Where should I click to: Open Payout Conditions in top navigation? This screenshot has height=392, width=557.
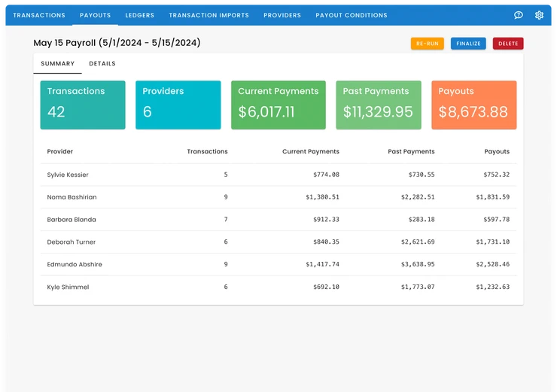click(352, 15)
